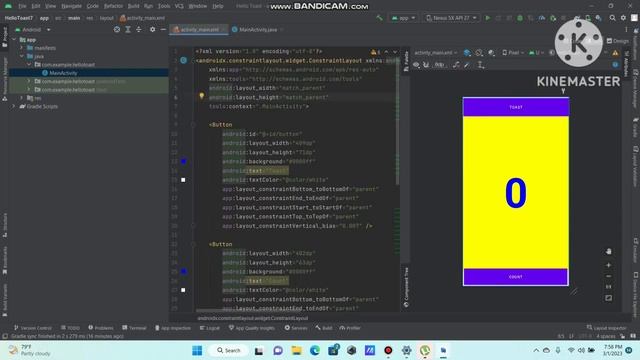Open IDE settings gear in top toolbar

[x=623, y=18]
